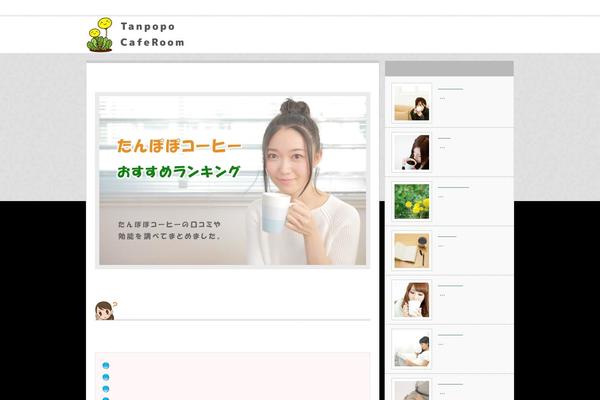The width and height of the screenshot is (600, 400).
Task: Click the questioning girl cartoon icon
Action: coord(106,310)
